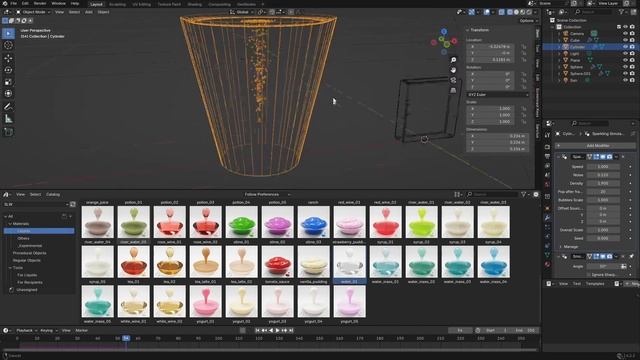Select the Cursor tool in the viewport toolbar

8,45
